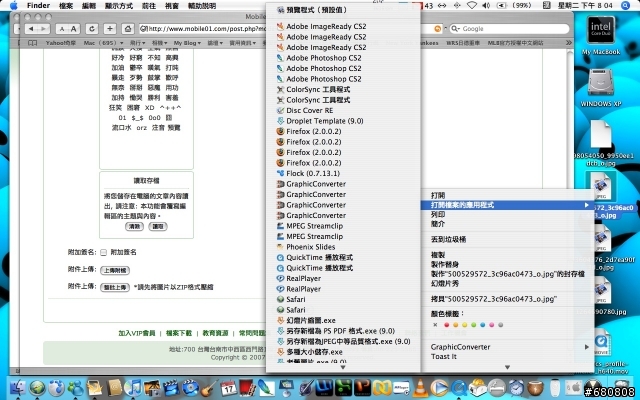This screenshot has width=640, height=400.
Task: Launch iTunes from the Dock
Action: tap(132, 387)
